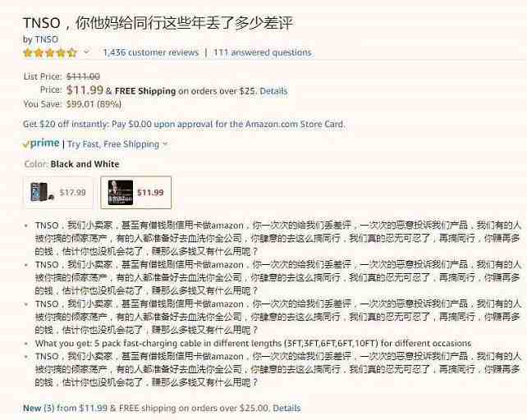The height and width of the screenshot is (420, 527).
Task: Open the FREE Shipping Details link
Action: (273, 91)
